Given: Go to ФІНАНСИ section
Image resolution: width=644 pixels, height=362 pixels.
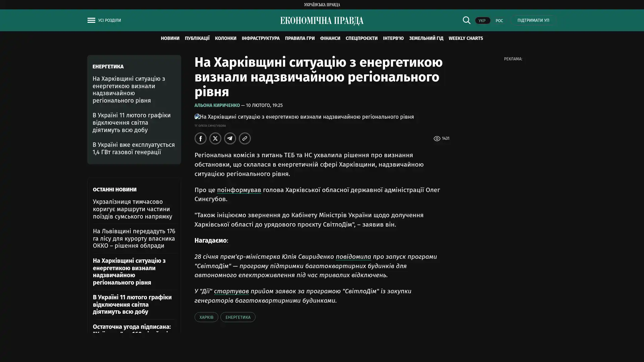Looking at the screenshot, I should point(330,38).
